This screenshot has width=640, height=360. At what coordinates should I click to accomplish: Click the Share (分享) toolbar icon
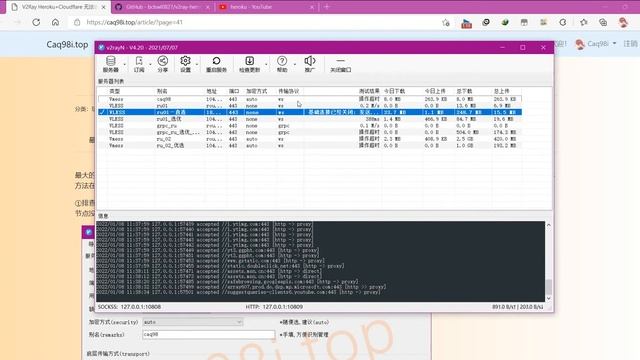(162, 64)
